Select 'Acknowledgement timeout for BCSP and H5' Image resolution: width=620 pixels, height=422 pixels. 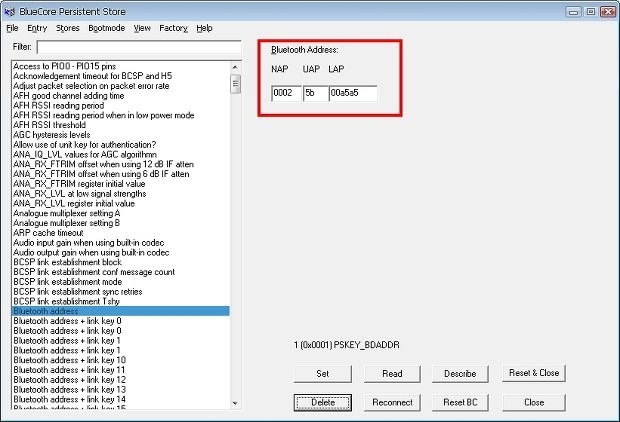[121, 76]
